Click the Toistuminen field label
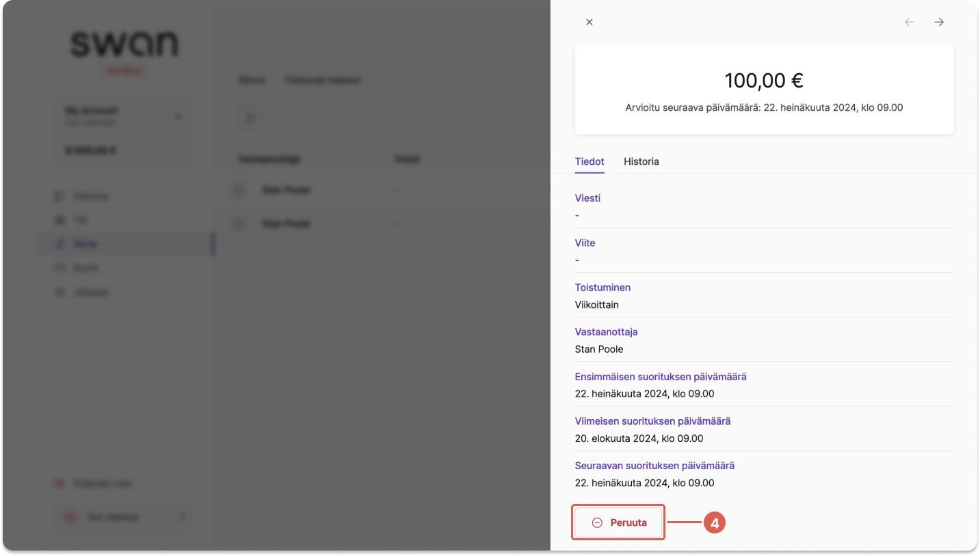 [602, 287]
